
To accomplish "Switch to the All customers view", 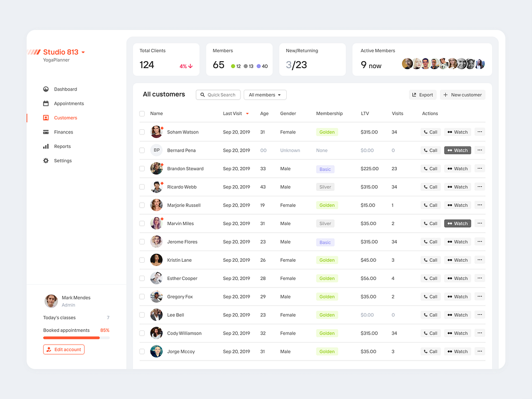I will coord(163,94).
